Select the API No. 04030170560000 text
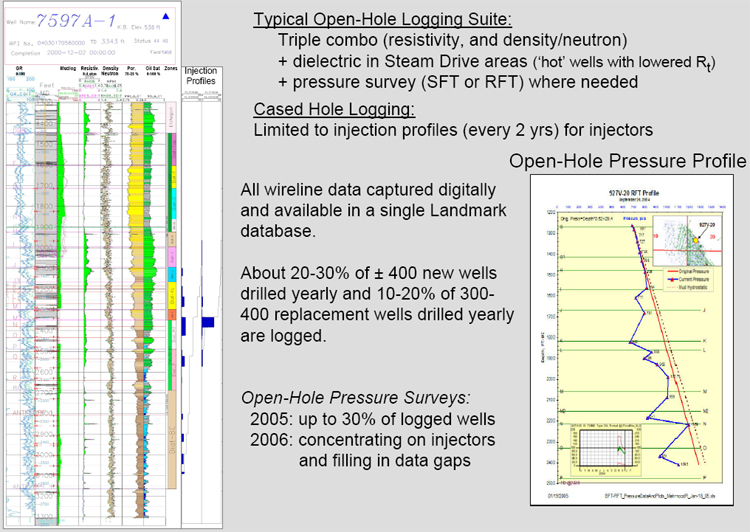Image resolution: width=750 pixels, height=532 pixels. [47, 43]
